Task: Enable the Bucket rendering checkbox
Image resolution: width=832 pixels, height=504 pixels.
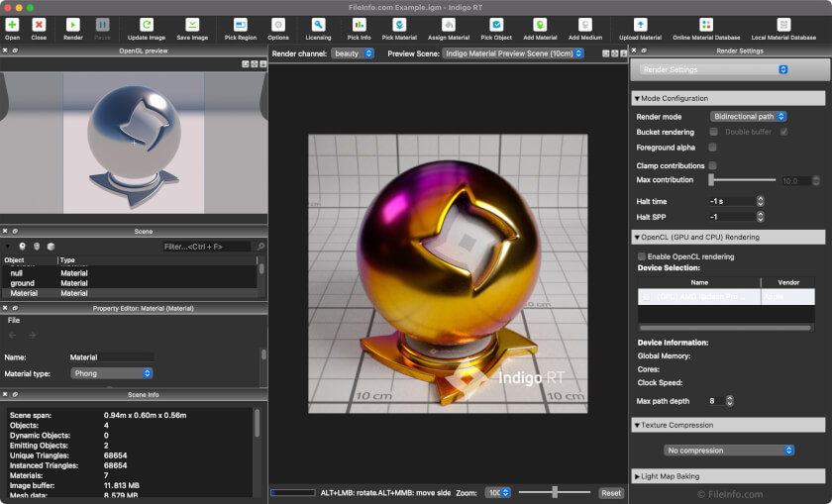Action: coord(713,132)
